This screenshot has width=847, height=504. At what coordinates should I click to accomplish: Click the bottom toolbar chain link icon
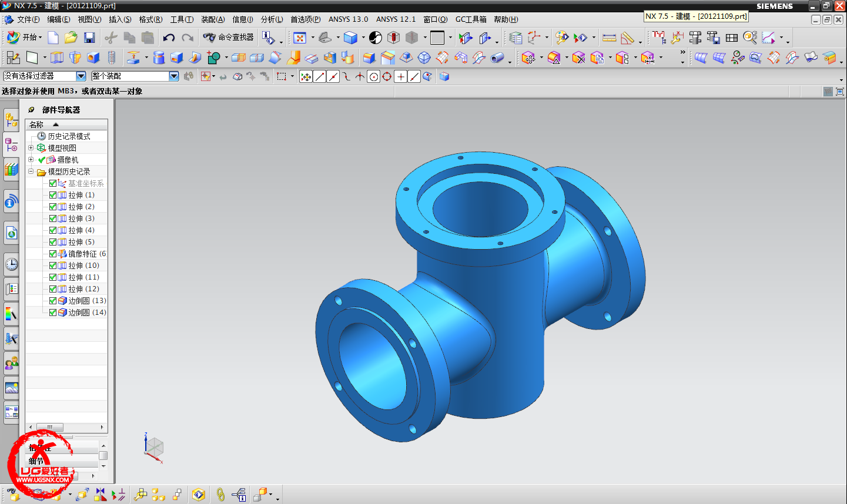(x=220, y=495)
